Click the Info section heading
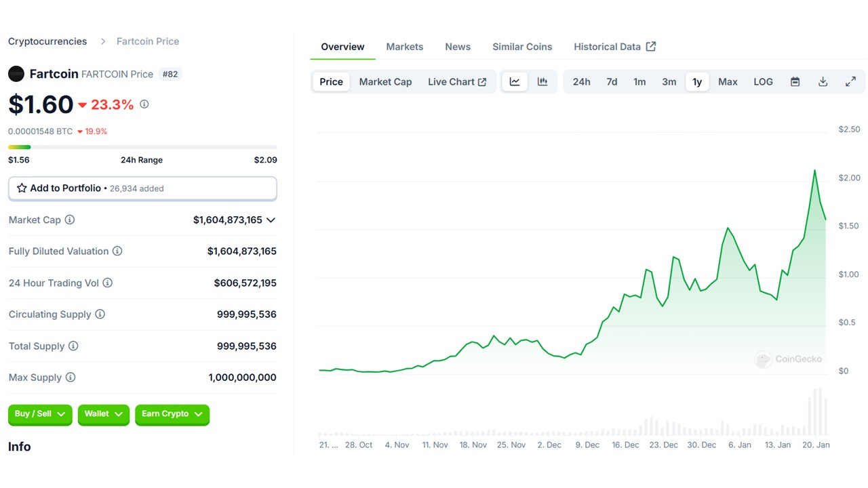This screenshot has width=868, height=488. point(20,447)
